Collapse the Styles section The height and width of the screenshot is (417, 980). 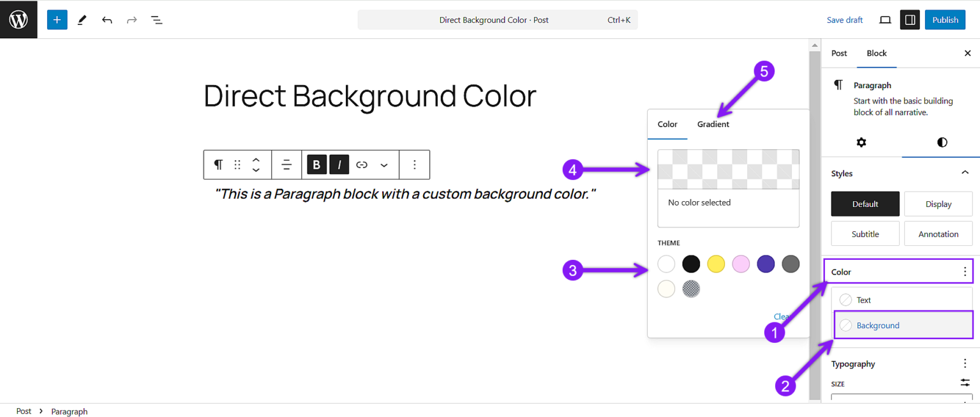(963, 173)
